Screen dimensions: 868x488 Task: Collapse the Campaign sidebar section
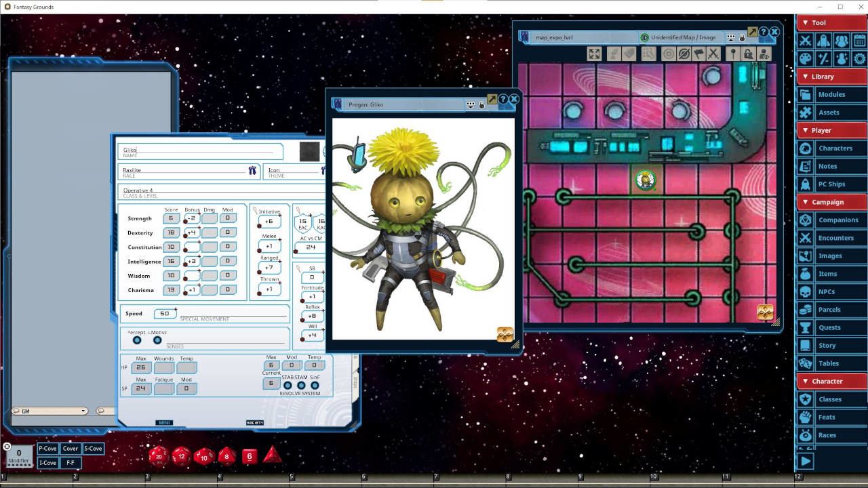[x=831, y=202]
